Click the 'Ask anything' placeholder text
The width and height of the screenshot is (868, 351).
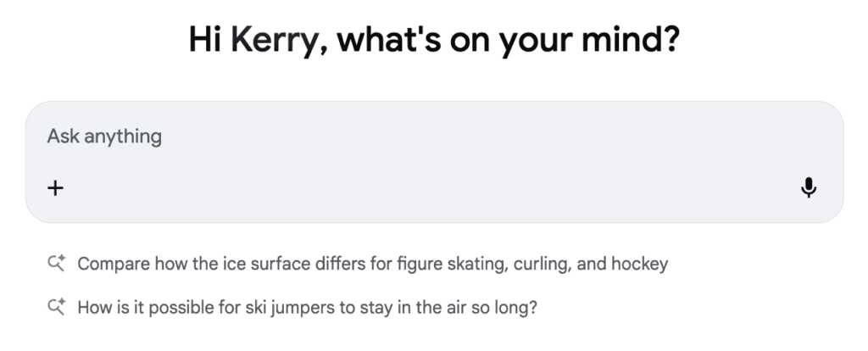pyautogui.click(x=104, y=136)
